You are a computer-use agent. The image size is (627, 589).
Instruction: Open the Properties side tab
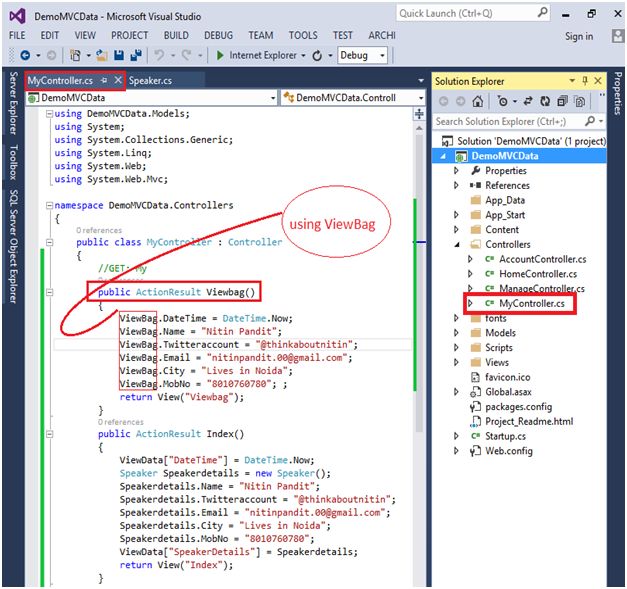pyautogui.click(x=618, y=93)
